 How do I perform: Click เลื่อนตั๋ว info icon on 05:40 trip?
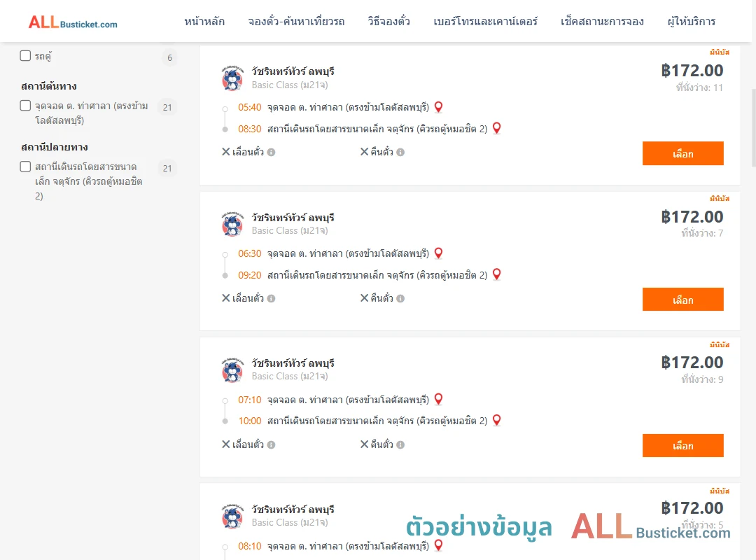pos(271,153)
